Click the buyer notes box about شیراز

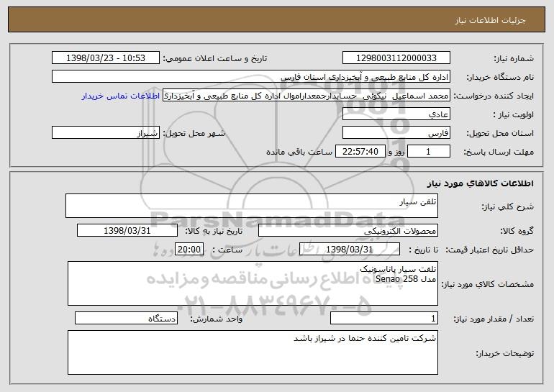[x=253, y=352]
